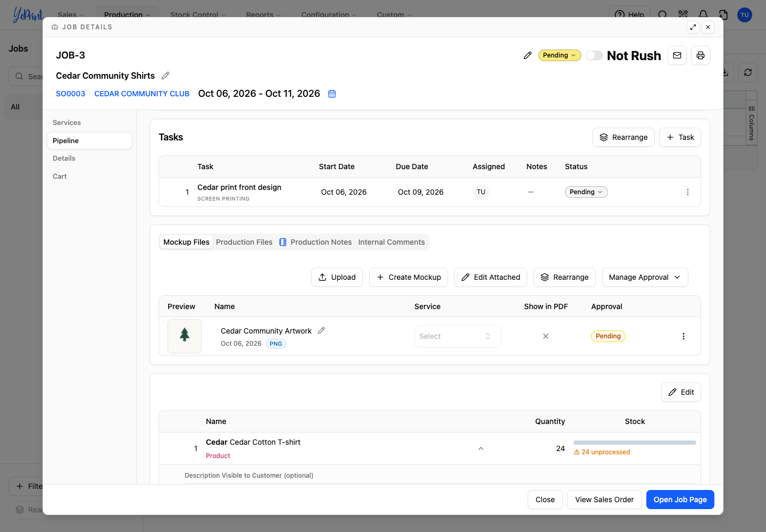
Task: Click the email envelope icon
Action: coord(677,55)
